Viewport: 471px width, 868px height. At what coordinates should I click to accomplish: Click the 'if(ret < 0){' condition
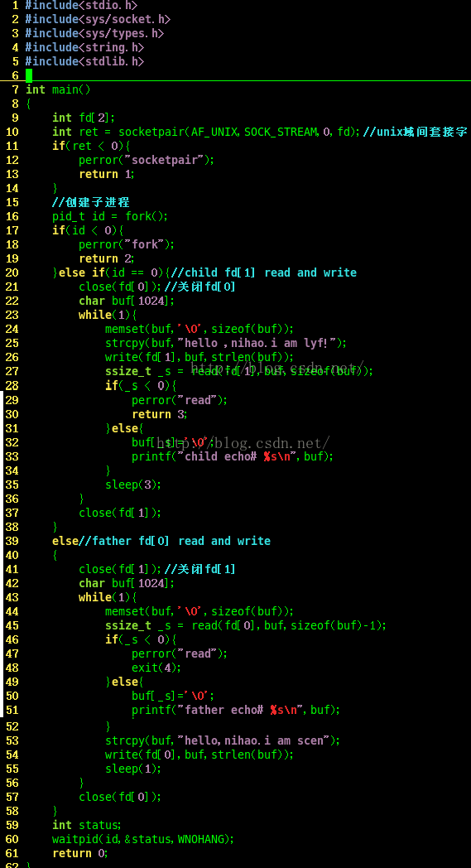(x=91, y=146)
